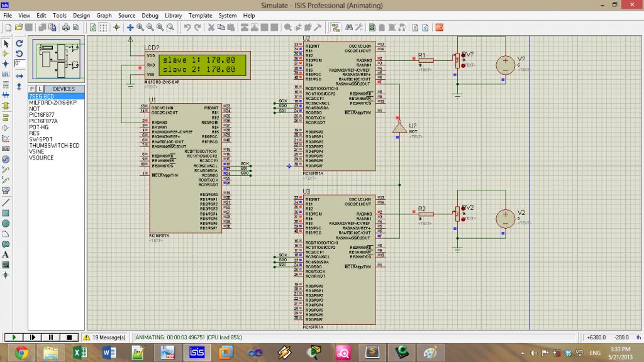Click the rotate clockwise icon
The height and width of the screenshot is (362, 644).
pyautogui.click(x=19, y=43)
